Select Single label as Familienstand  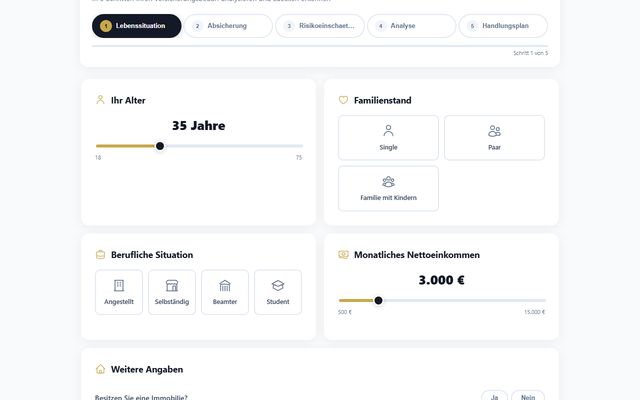(388, 147)
